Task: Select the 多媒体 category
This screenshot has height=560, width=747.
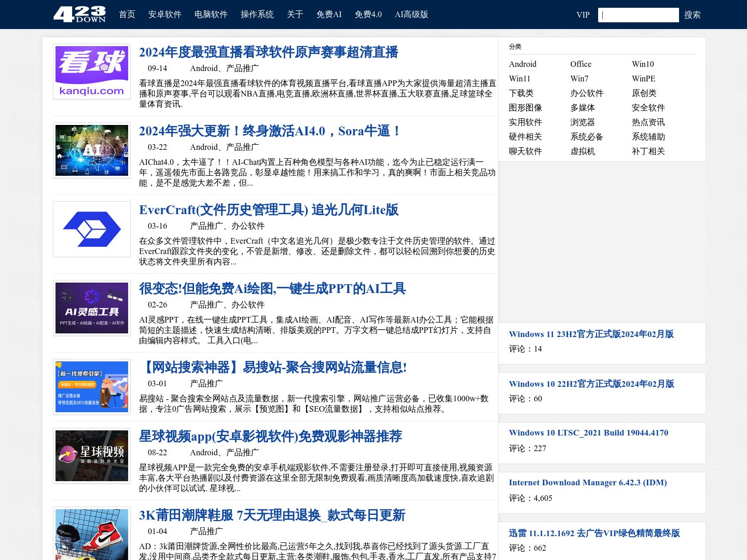Action: pyautogui.click(x=583, y=108)
